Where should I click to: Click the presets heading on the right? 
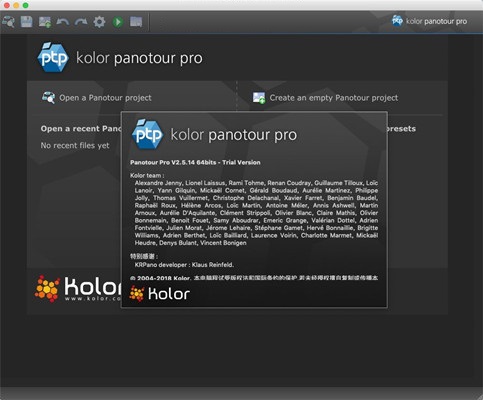(401, 129)
